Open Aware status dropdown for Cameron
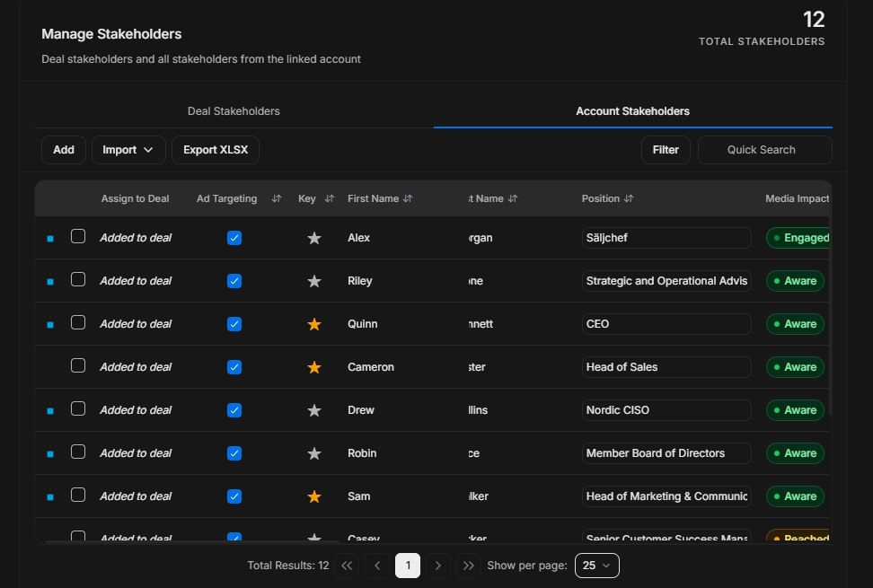This screenshot has width=873, height=588. click(795, 367)
